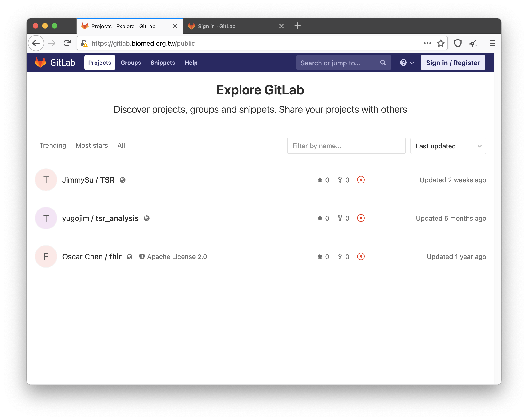Switch to the Most stars tab

pyautogui.click(x=92, y=146)
